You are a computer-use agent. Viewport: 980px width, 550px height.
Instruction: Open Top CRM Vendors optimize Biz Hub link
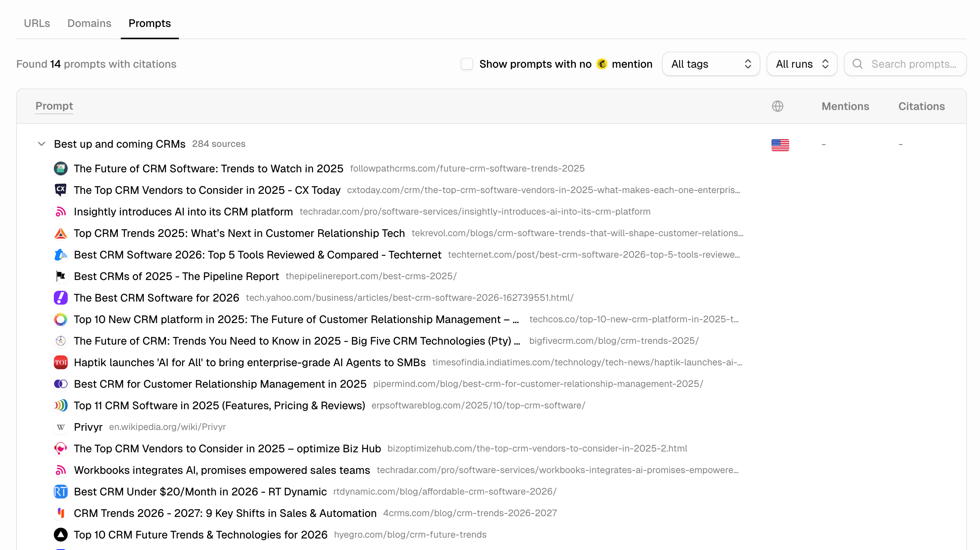pyautogui.click(x=227, y=448)
